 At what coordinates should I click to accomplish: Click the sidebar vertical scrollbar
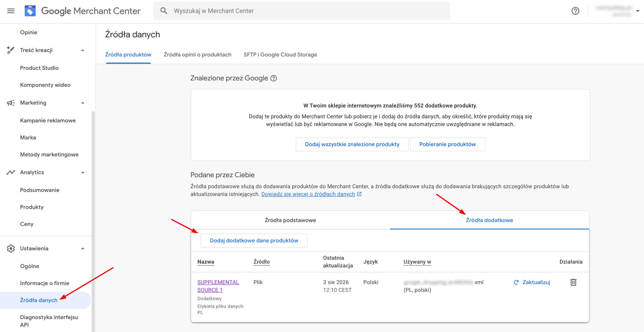[93, 221]
